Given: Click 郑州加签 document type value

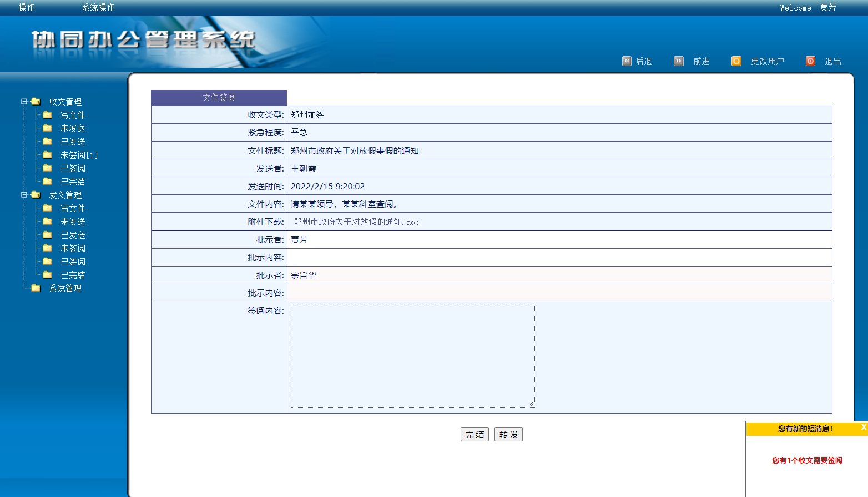Looking at the screenshot, I should pyautogui.click(x=307, y=114).
